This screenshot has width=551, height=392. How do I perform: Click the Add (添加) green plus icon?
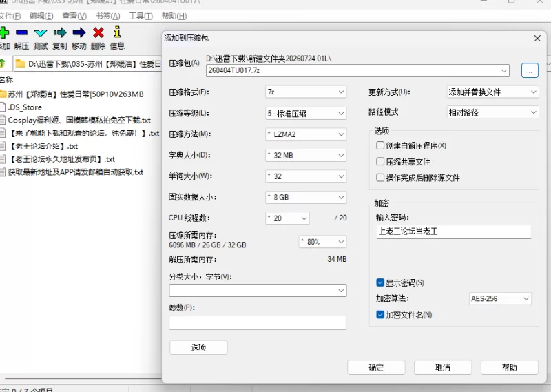tap(4, 32)
